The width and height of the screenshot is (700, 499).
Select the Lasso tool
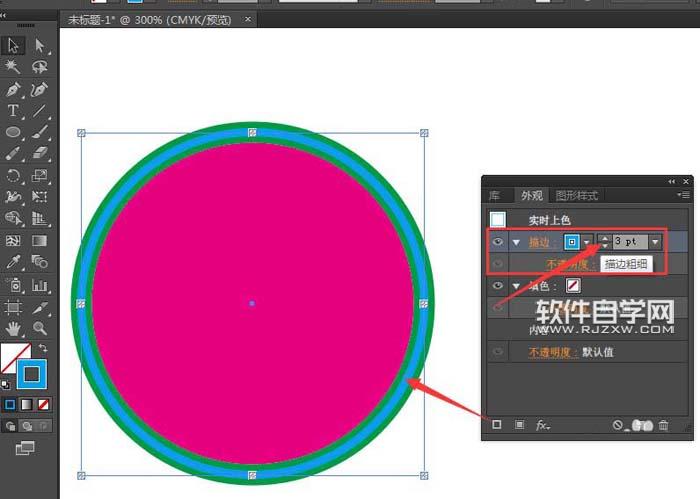[40, 67]
